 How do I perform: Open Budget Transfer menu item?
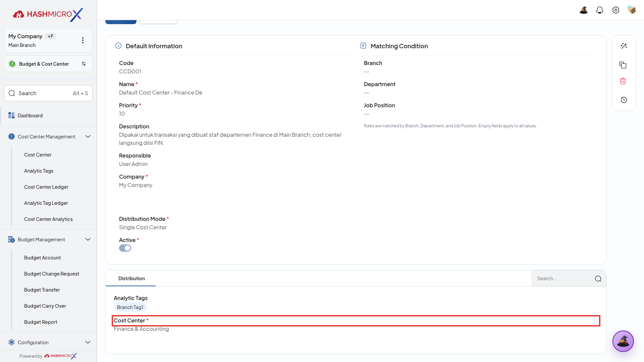(x=42, y=290)
